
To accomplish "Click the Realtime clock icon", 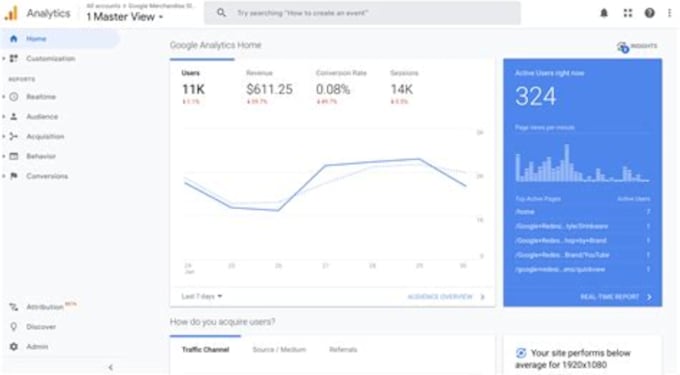I will (x=14, y=96).
